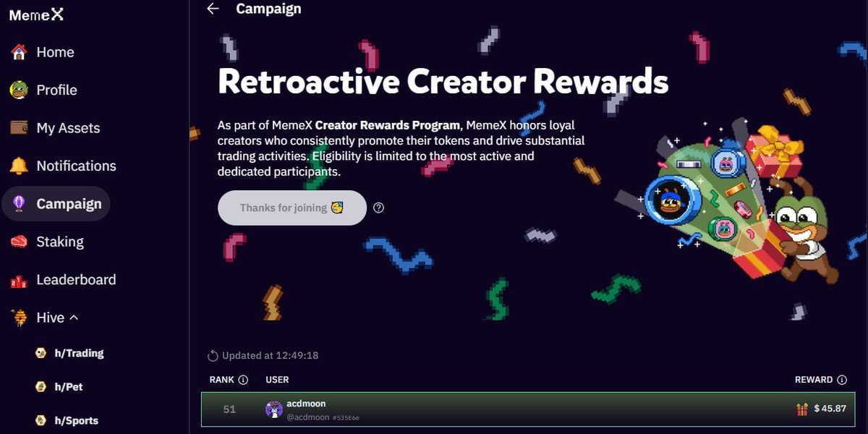The width and height of the screenshot is (868, 434).
Task: Click the refresh icon next to Updated time
Action: 213,356
